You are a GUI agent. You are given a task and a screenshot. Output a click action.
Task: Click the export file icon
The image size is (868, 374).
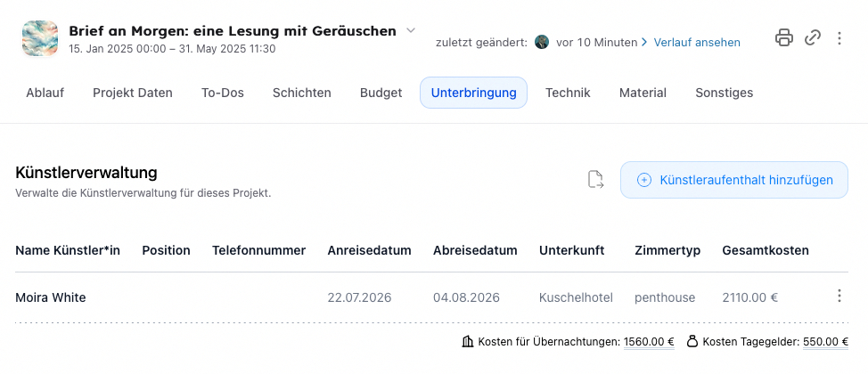pyautogui.click(x=595, y=180)
